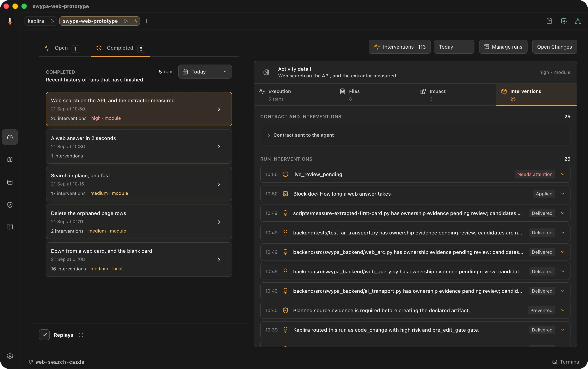Screen dimensions: 588x369
Task: Open the map sidebar icon
Action: click(10, 160)
